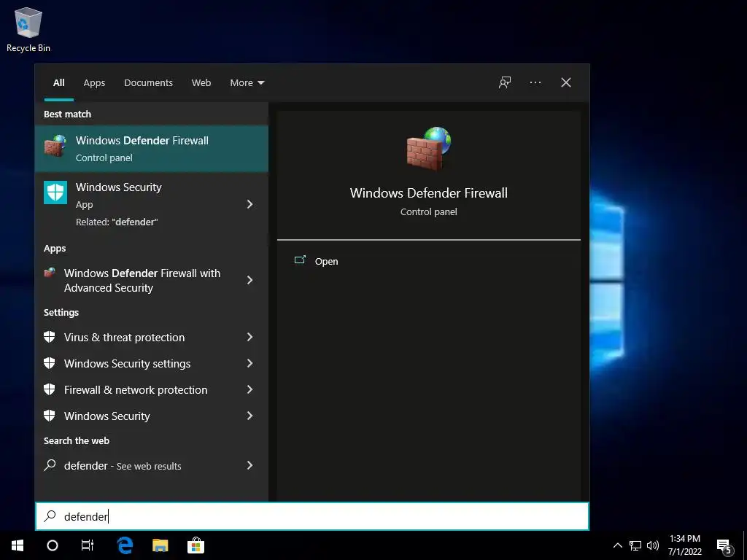747x560 pixels.
Task: Open the Windows Start menu
Action: [x=18, y=545]
